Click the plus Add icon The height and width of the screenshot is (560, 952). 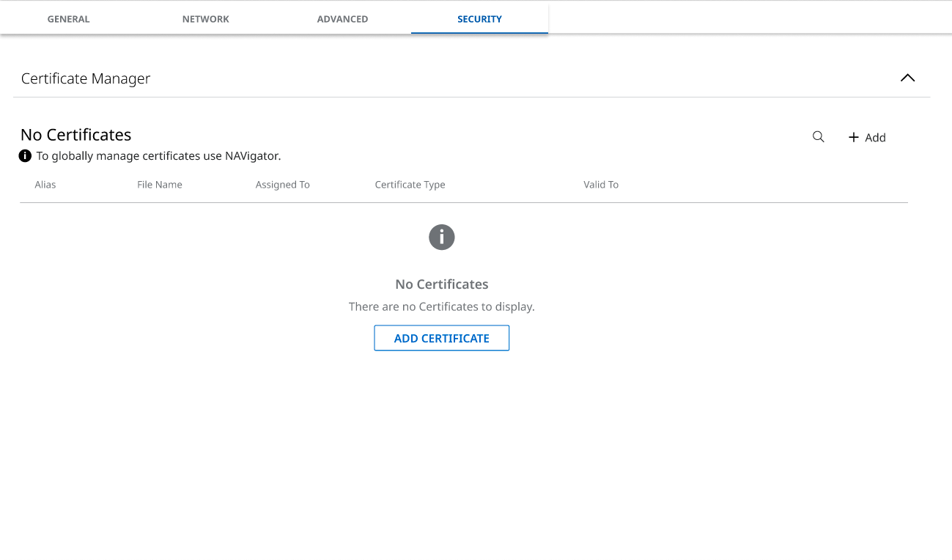(x=853, y=138)
